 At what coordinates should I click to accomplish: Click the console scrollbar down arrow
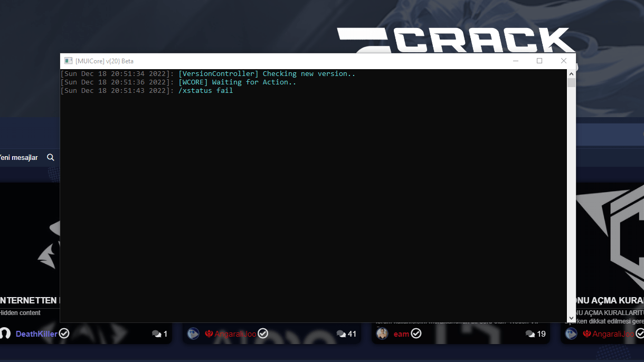coord(571,318)
